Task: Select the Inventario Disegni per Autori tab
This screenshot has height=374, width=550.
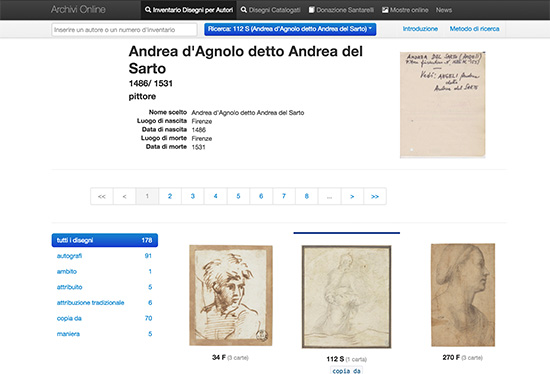Action: point(189,10)
